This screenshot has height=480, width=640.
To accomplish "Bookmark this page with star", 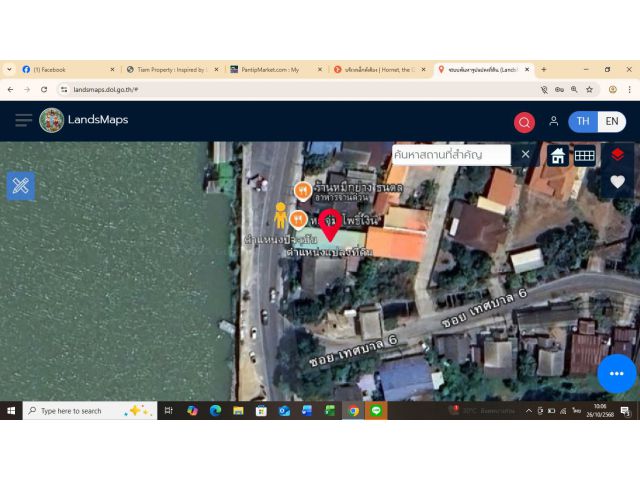I will pyautogui.click(x=589, y=89).
